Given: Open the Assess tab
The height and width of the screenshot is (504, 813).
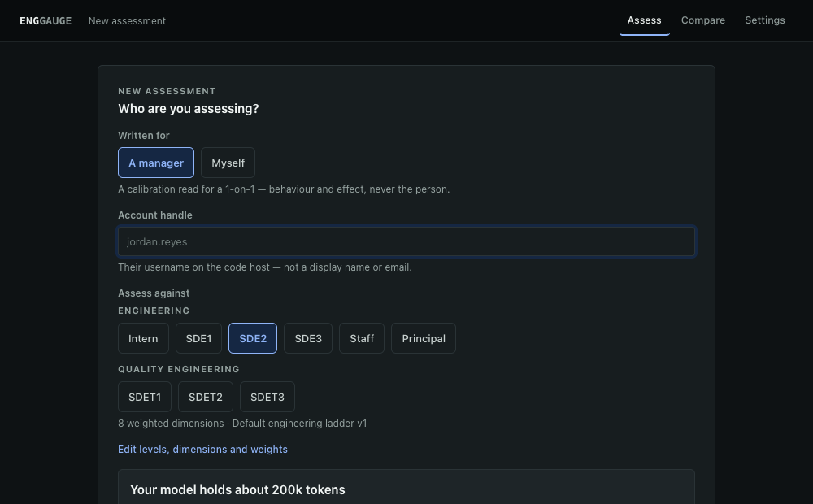Looking at the screenshot, I should pyautogui.click(x=644, y=20).
